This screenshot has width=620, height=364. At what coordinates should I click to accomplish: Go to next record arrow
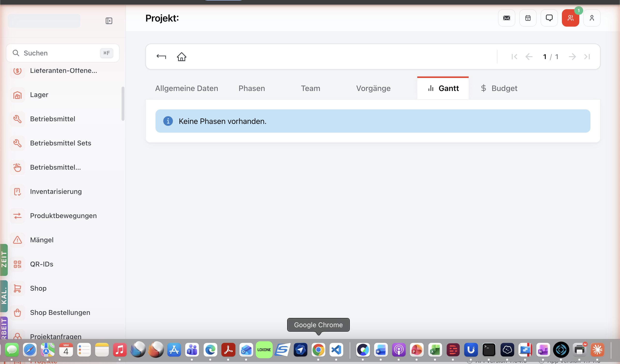click(572, 57)
